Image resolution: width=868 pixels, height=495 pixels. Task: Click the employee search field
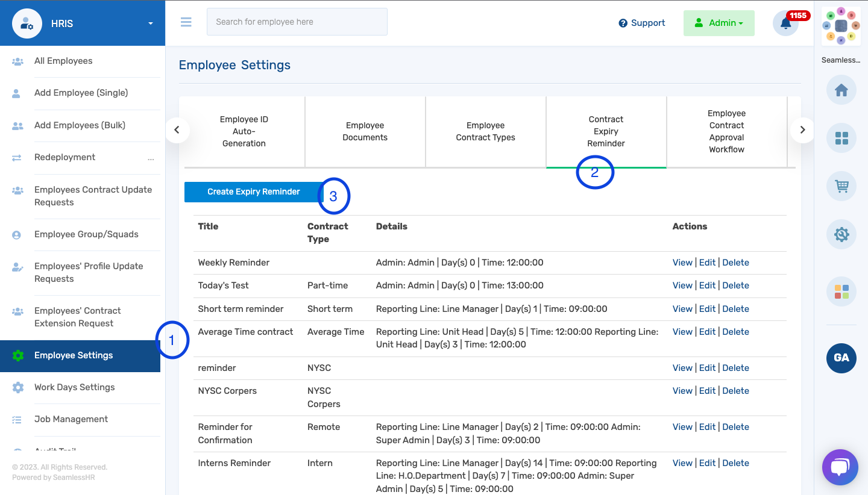tap(297, 22)
